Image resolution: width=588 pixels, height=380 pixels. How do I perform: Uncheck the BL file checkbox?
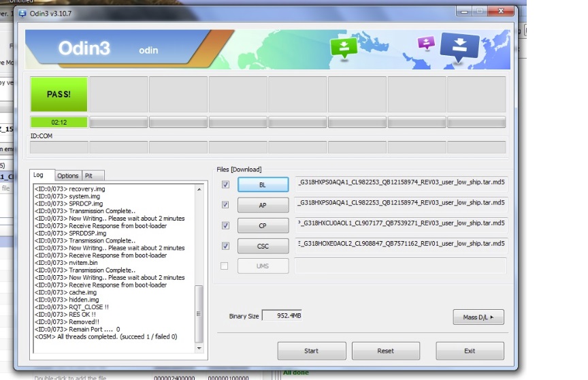pos(225,184)
